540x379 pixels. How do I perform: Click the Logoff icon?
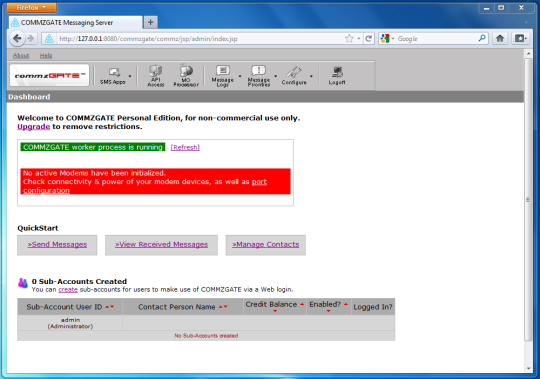click(337, 76)
